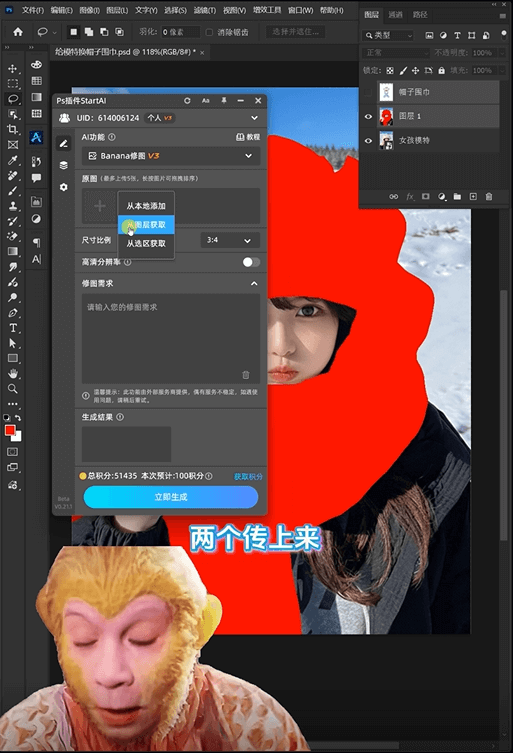
Task: Select the Clone Stamp tool
Action: (x=12, y=206)
